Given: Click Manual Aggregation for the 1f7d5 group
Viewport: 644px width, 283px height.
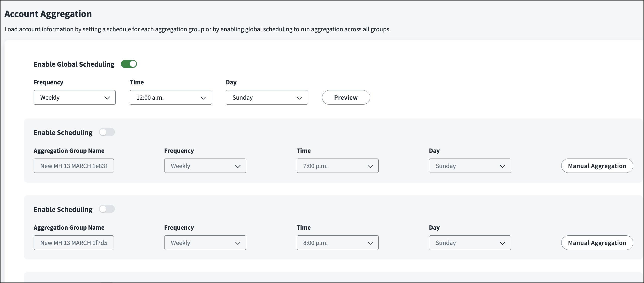Looking at the screenshot, I should pos(597,243).
